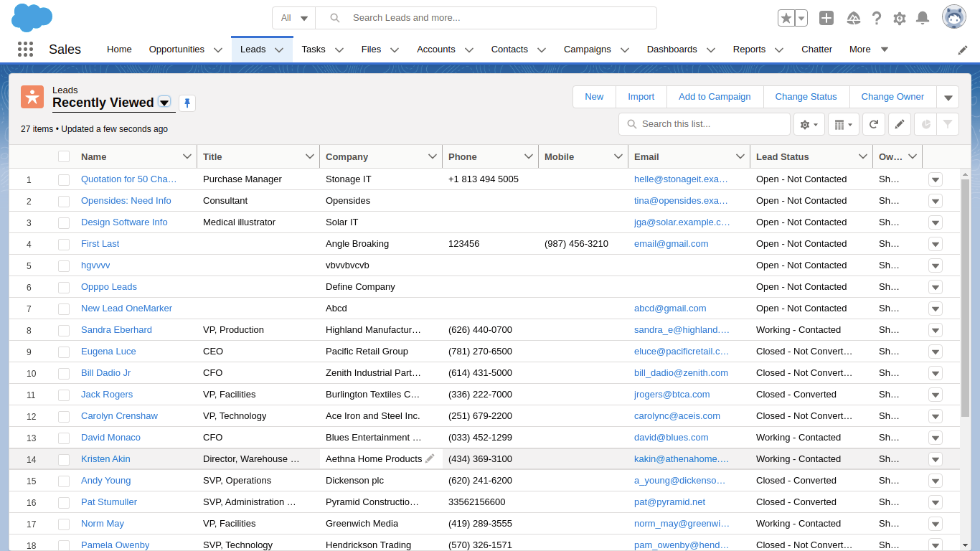Open row actions for hgvvvv

click(936, 265)
